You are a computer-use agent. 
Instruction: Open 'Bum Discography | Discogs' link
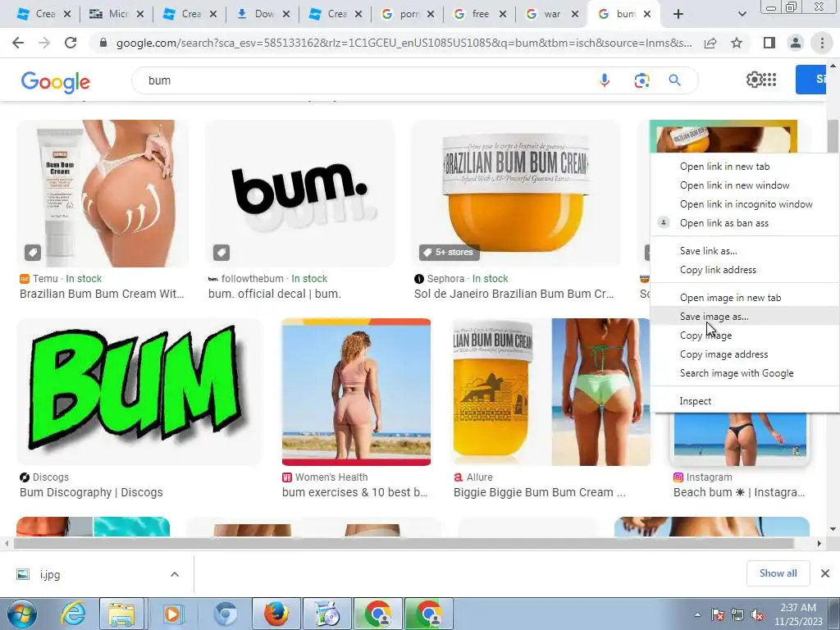click(91, 492)
